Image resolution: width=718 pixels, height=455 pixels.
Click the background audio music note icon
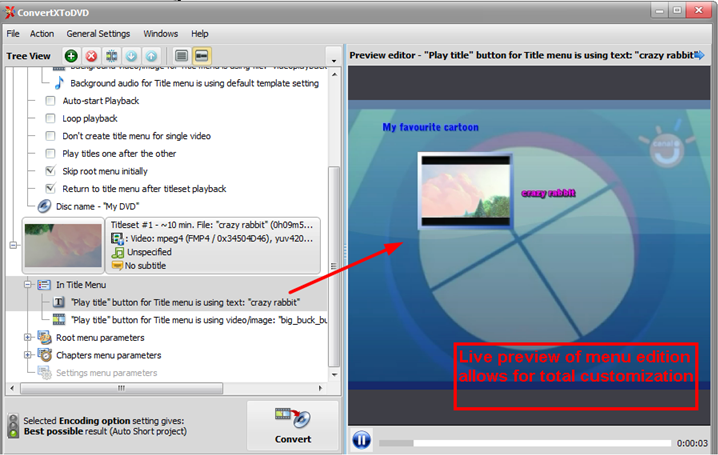click(x=59, y=83)
